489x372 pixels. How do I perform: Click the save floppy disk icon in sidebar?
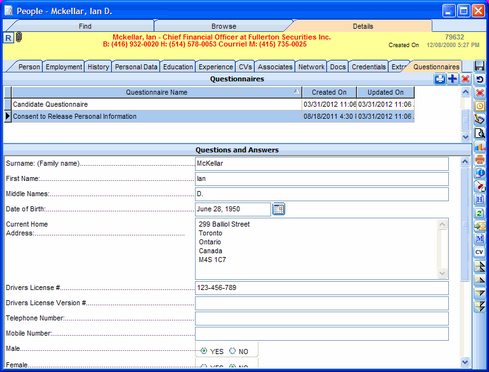[480, 66]
